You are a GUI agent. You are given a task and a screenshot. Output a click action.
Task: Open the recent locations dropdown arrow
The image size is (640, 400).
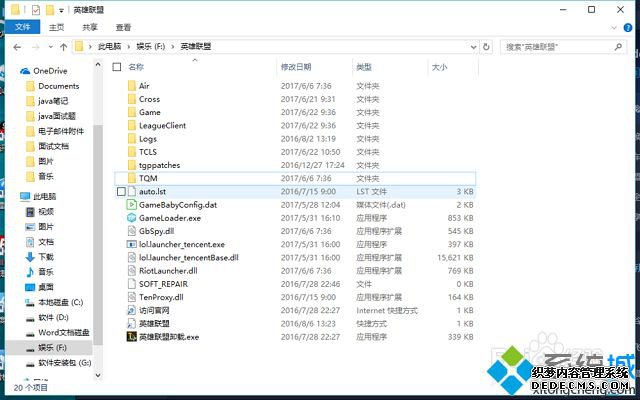click(x=51, y=47)
